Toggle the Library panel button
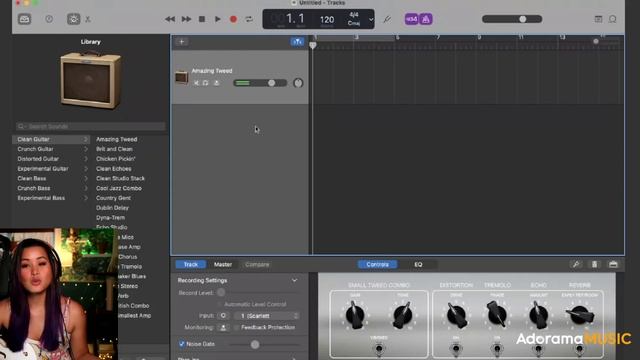Image resolution: width=640 pixels, height=360 pixels. pyautogui.click(x=24, y=19)
